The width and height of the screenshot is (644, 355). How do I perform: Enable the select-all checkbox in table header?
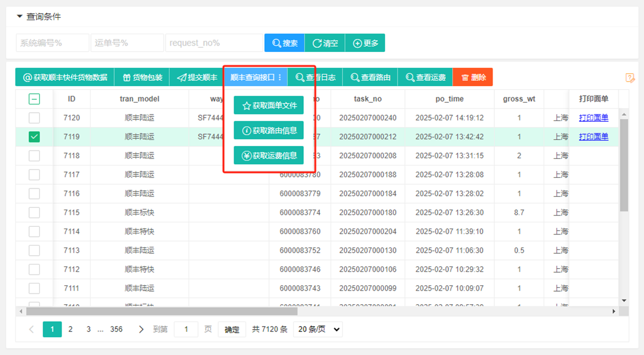pyautogui.click(x=34, y=99)
